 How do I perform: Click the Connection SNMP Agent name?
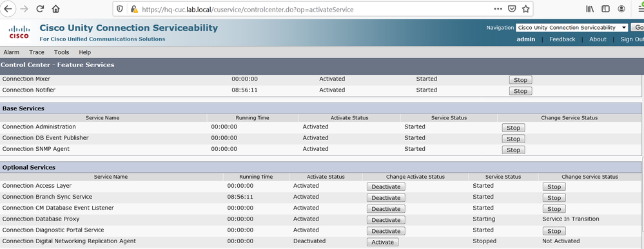pos(36,149)
